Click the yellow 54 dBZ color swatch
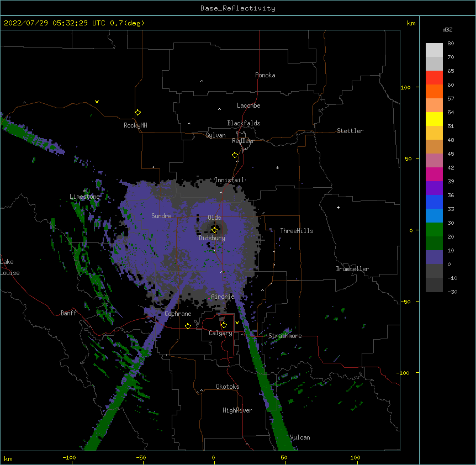This screenshot has width=476, height=465. pos(434,119)
